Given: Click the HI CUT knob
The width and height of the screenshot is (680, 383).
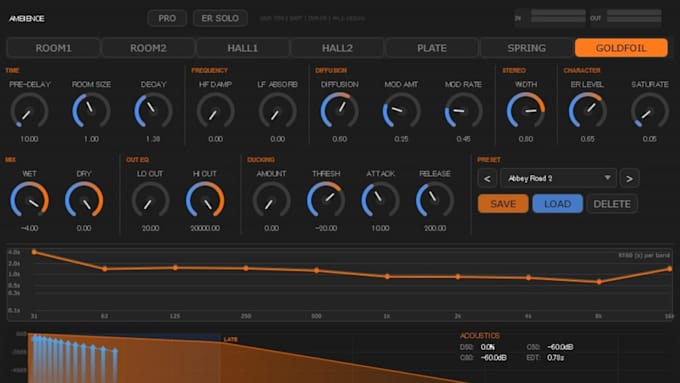Looking at the screenshot, I should coord(205,200).
